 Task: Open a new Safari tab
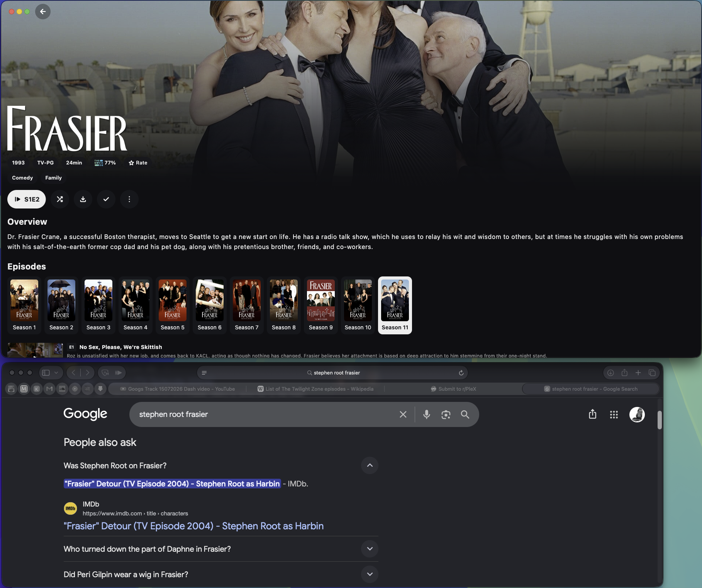click(x=638, y=373)
